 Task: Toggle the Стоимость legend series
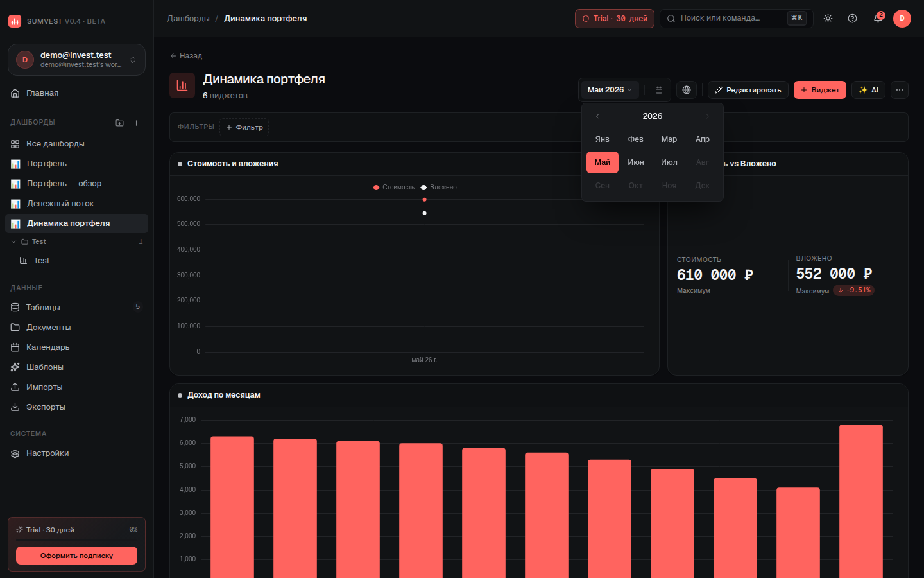click(394, 188)
